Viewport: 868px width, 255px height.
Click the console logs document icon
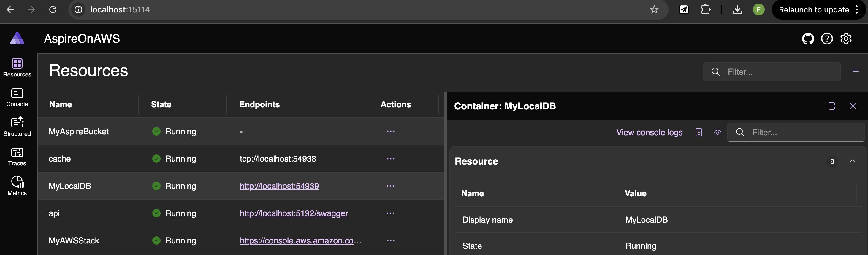(x=698, y=133)
